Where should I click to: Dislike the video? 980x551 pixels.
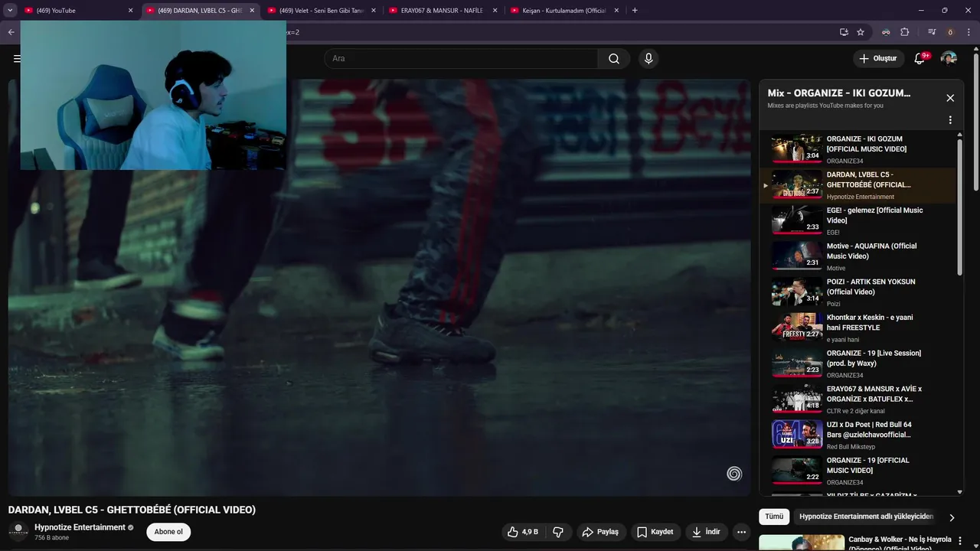[x=558, y=532]
